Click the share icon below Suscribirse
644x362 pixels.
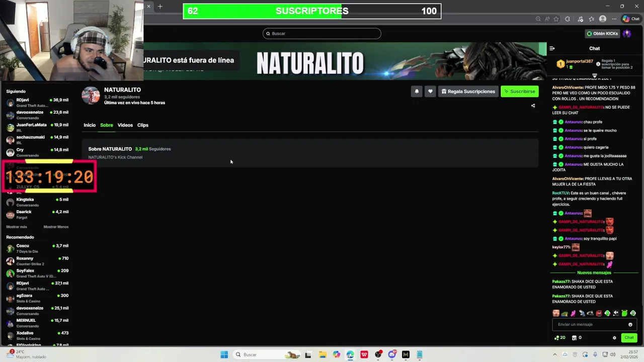click(533, 106)
